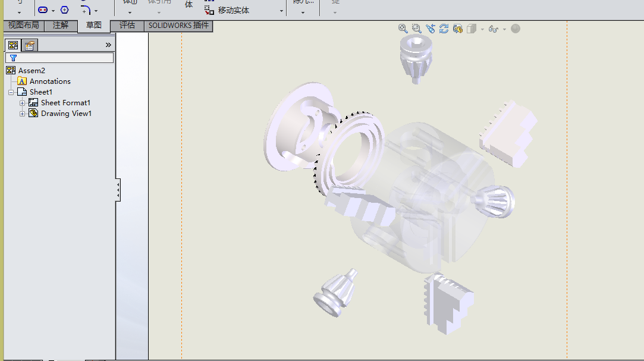The image size is (644, 361).
Task: Select Sheet Format1 tree item
Action: coord(66,103)
